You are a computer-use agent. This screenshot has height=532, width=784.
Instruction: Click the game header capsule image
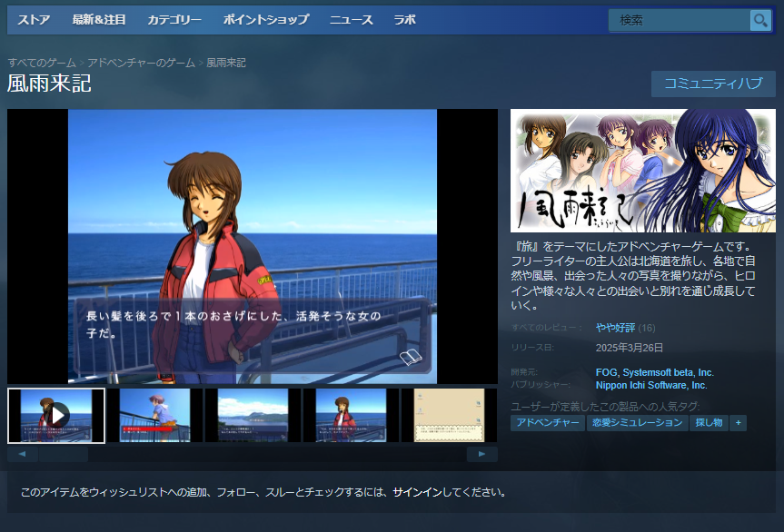643,171
